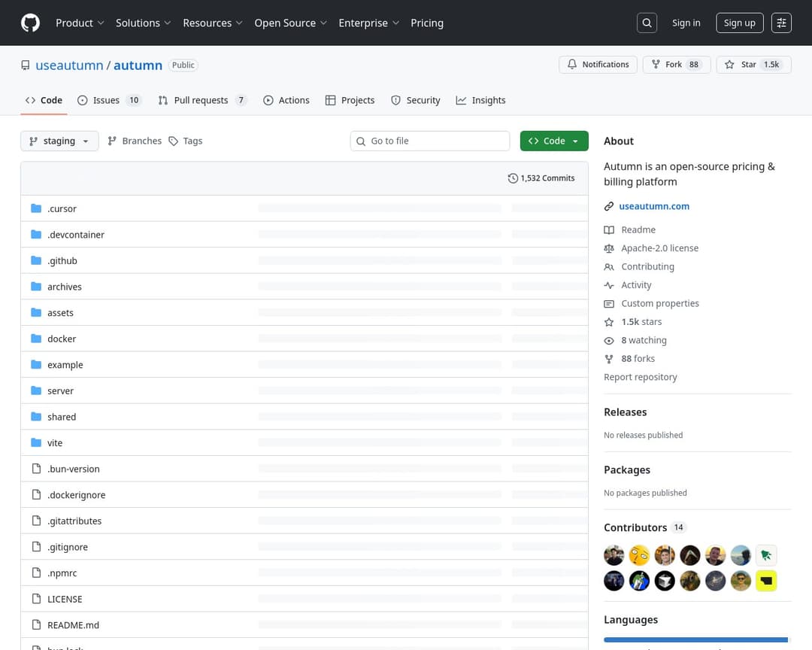Click the GitHub logo icon
Image resolution: width=812 pixels, height=650 pixels.
pyautogui.click(x=30, y=23)
